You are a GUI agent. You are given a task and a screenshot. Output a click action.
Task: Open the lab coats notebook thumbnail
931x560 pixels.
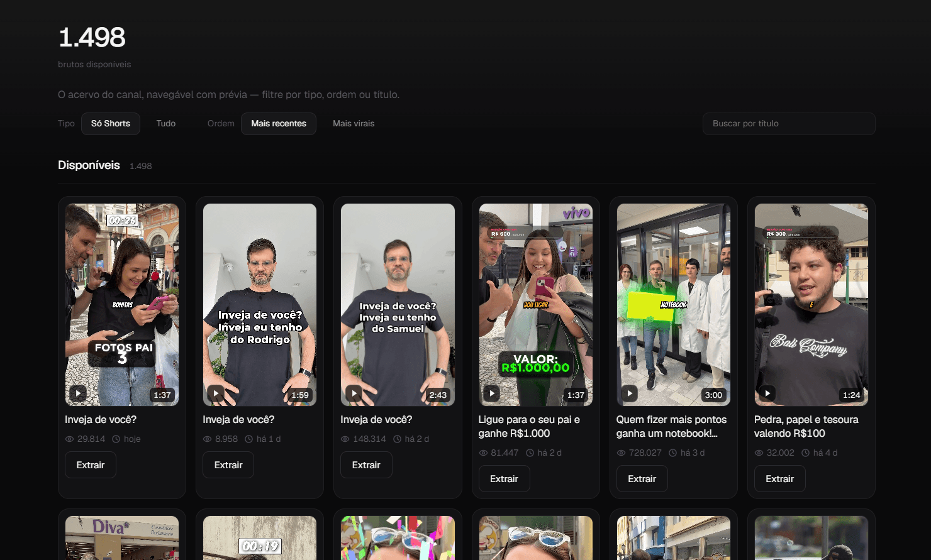click(x=674, y=305)
